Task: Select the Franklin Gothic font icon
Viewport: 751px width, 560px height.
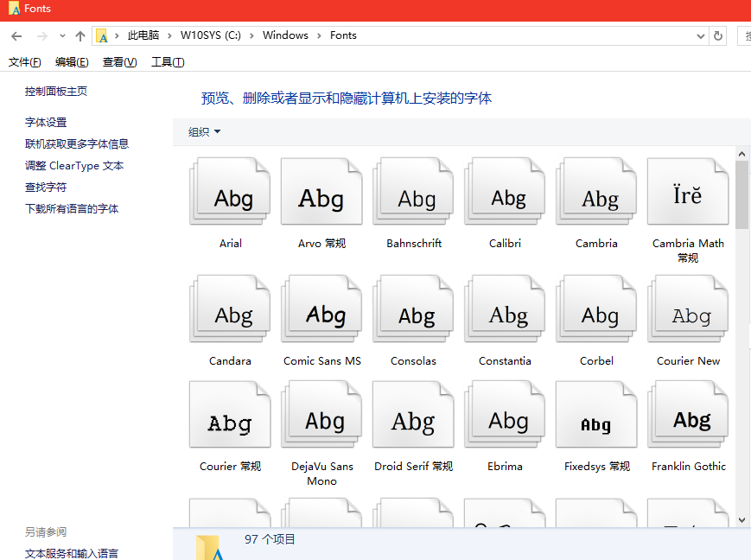Action: 688,414
